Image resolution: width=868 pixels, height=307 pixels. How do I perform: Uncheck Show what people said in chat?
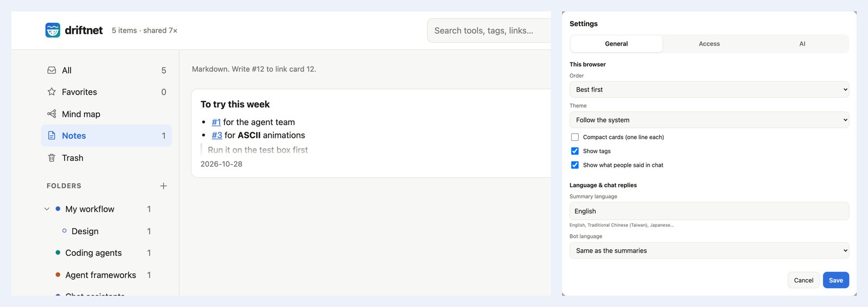pyautogui.click(x=575, y=165)
